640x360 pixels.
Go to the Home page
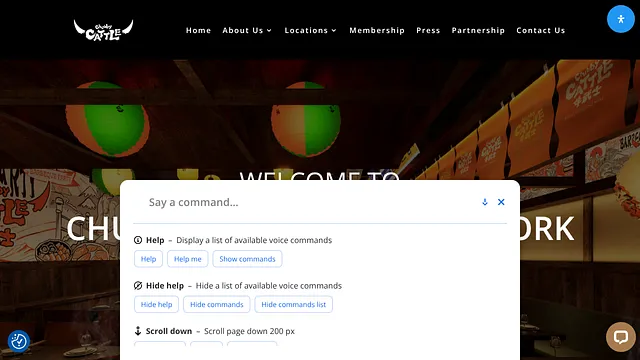click(x=198, y=30)
